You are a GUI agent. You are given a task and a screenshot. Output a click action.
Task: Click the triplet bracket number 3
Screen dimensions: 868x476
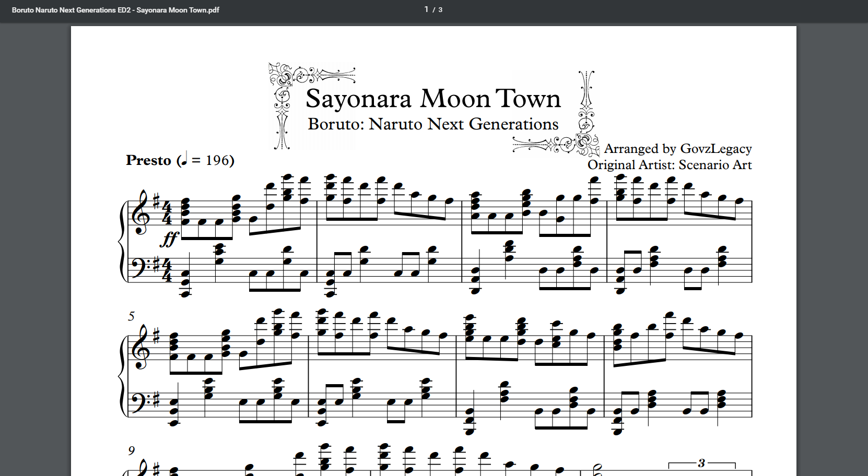tap(701, 463)
